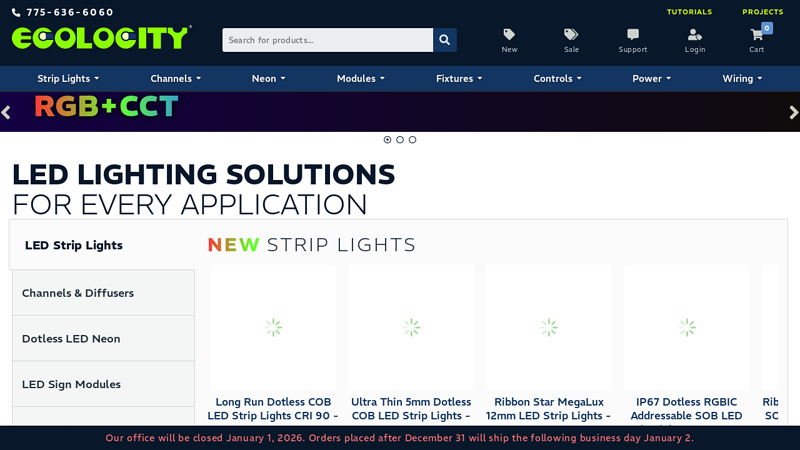
Task: Advance to next banner slide arrow
Action: pos(793,112)
